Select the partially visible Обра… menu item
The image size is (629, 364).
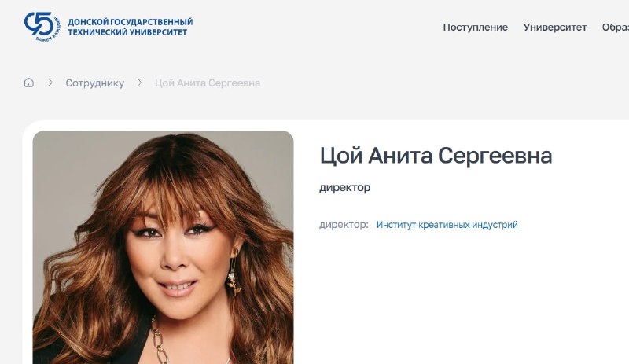click(x=616, y=28)
